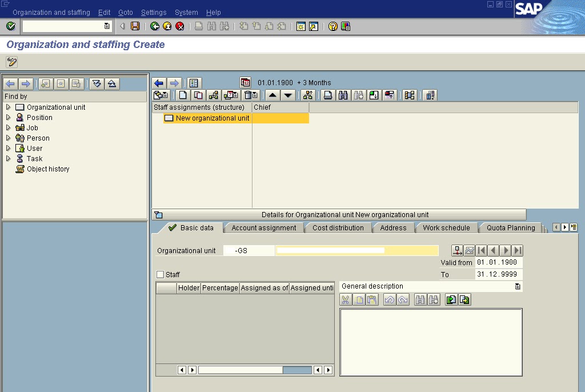Click the Create new session icon

300,26
